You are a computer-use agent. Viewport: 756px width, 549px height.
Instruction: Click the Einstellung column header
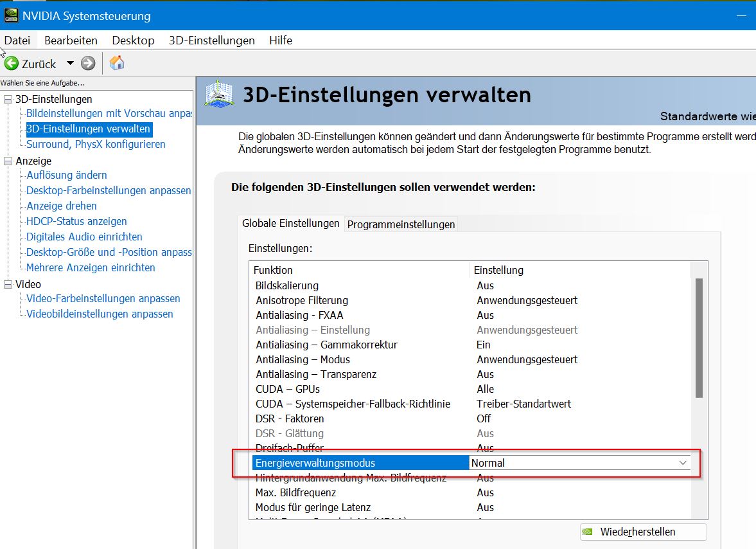coord(580,270)
